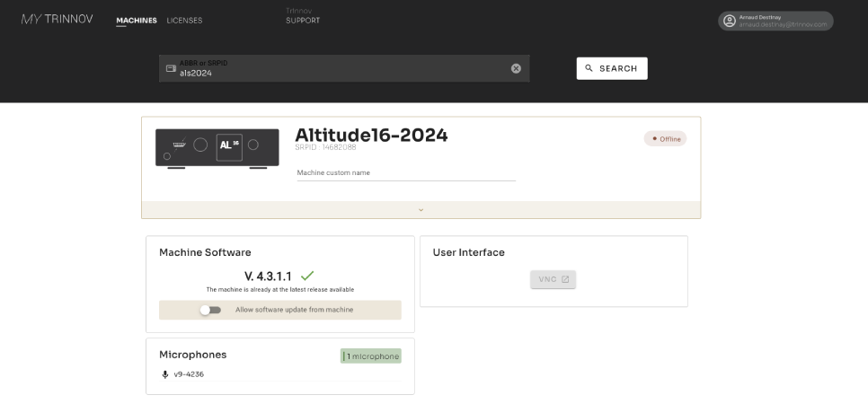This screenshot has height=404, width=868.
Task: Click the microphone icon beside v9-4236
Action: (x=164, y=374)
